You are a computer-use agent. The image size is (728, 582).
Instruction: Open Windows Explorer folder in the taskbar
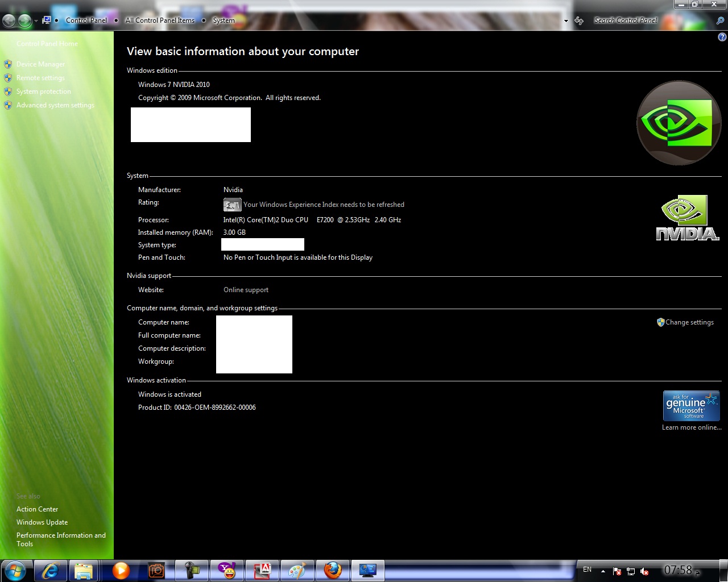pyautogui.click(x=84, y=570)
